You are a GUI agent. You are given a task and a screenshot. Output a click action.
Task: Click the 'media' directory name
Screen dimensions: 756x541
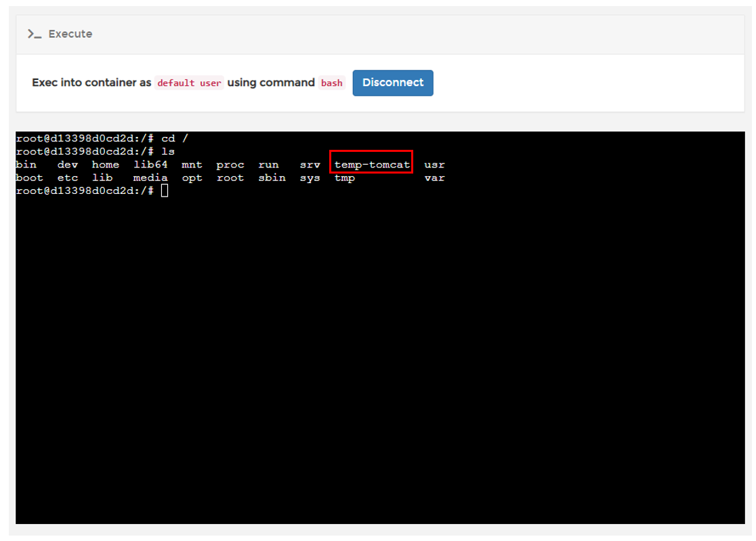tap(150, 178)
